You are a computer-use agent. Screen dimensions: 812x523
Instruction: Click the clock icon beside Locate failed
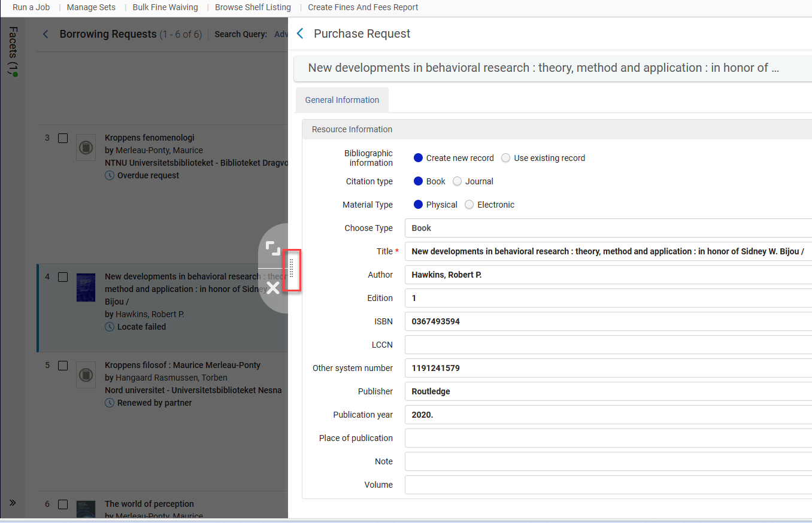(x=110, y=327)
